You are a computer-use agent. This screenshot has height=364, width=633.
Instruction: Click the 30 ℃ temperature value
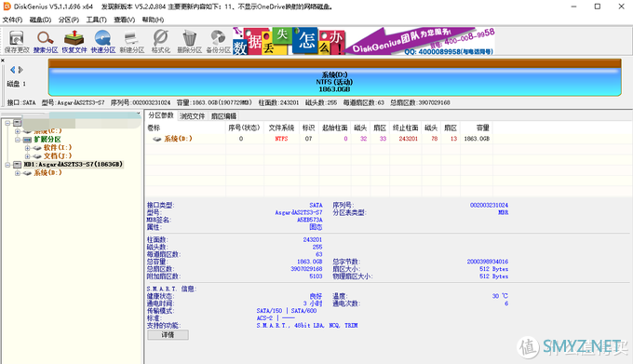[x=500, y=296]
